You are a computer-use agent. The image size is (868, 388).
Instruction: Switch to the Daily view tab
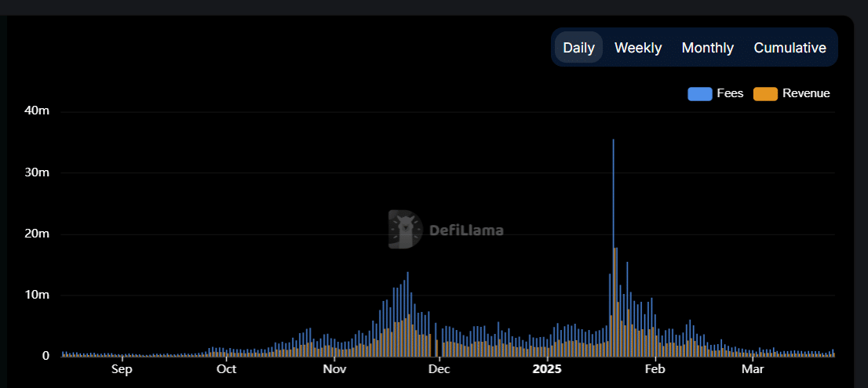(578, 48)
